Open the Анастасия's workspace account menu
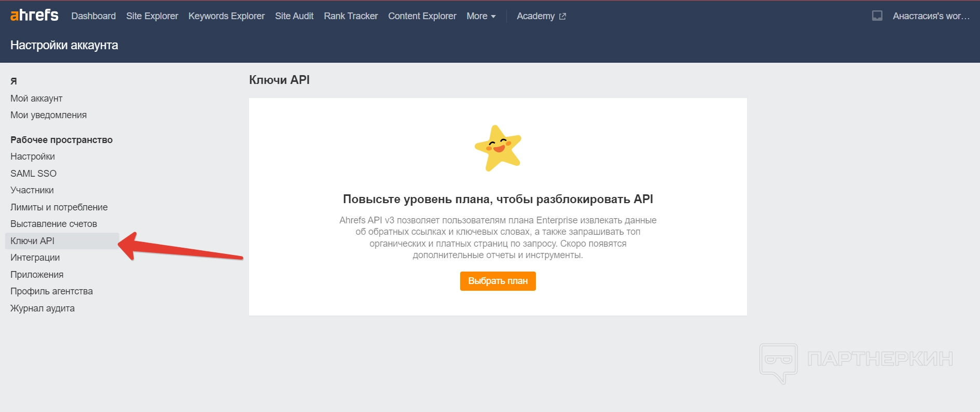This screenshot has width=980, height=412. coord(931,16)
